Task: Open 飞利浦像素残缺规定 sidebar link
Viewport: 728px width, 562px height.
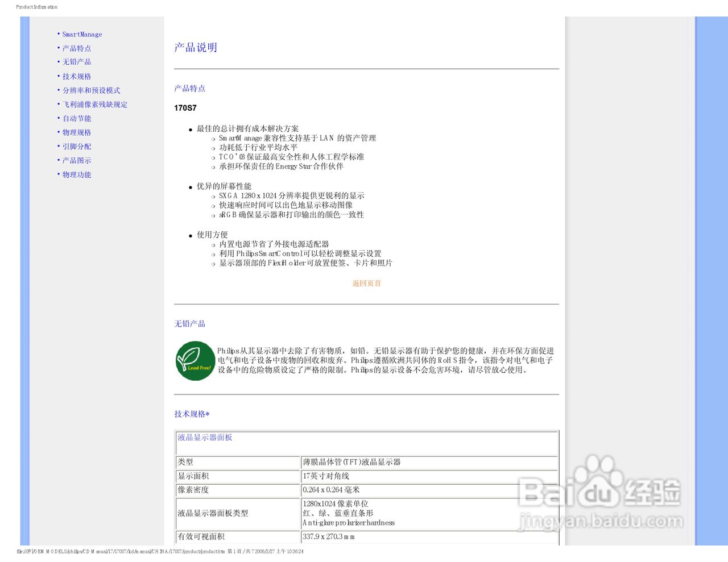Action: point(95,105)
